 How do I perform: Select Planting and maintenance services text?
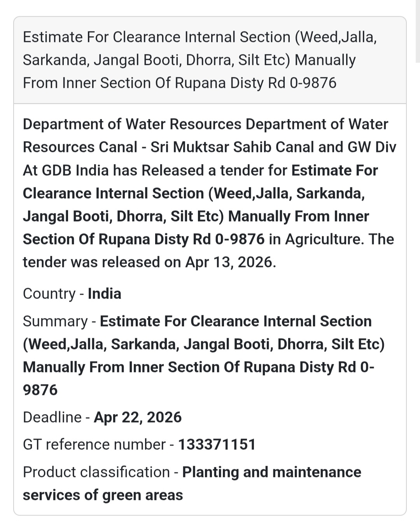pyautogui.click(x=192, y=483)
